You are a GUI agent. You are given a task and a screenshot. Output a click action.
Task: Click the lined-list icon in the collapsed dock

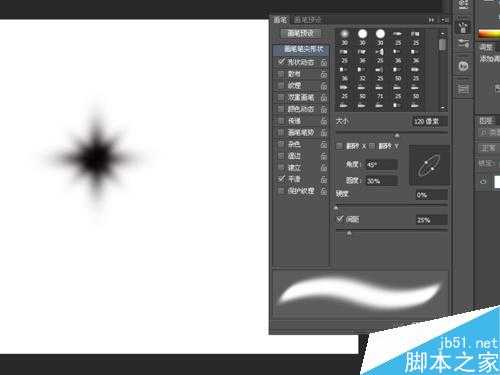[463, 89]
